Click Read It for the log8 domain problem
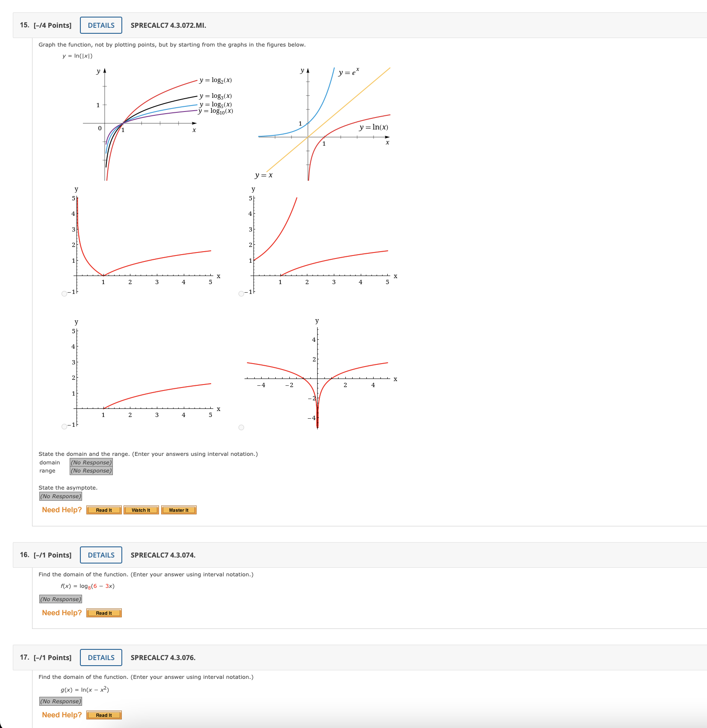This screenshot has width=707, height=728. [104, 613]
